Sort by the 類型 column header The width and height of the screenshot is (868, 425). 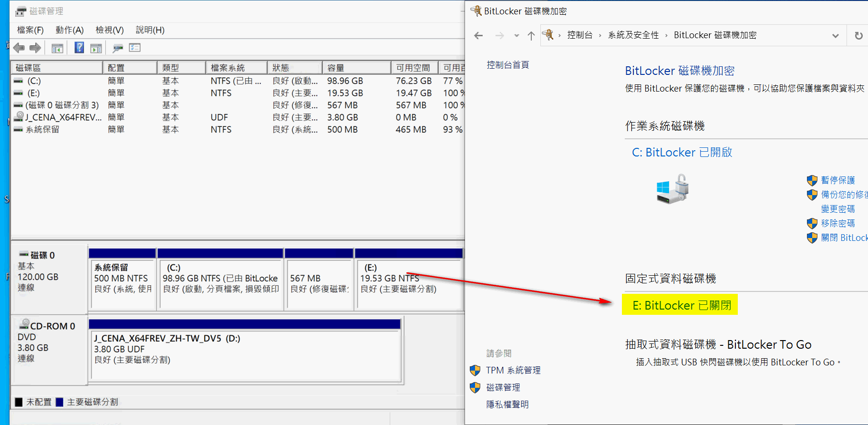[181, 68]
